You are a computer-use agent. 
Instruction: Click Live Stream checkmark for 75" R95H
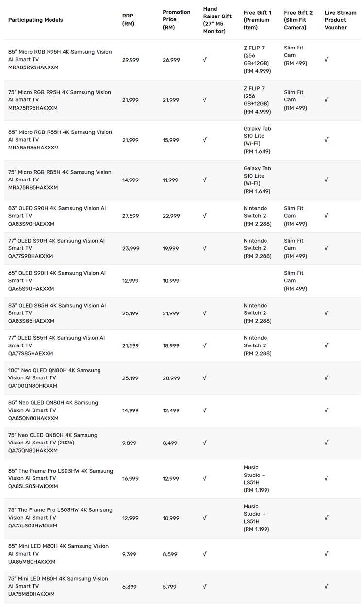[326, 100]
